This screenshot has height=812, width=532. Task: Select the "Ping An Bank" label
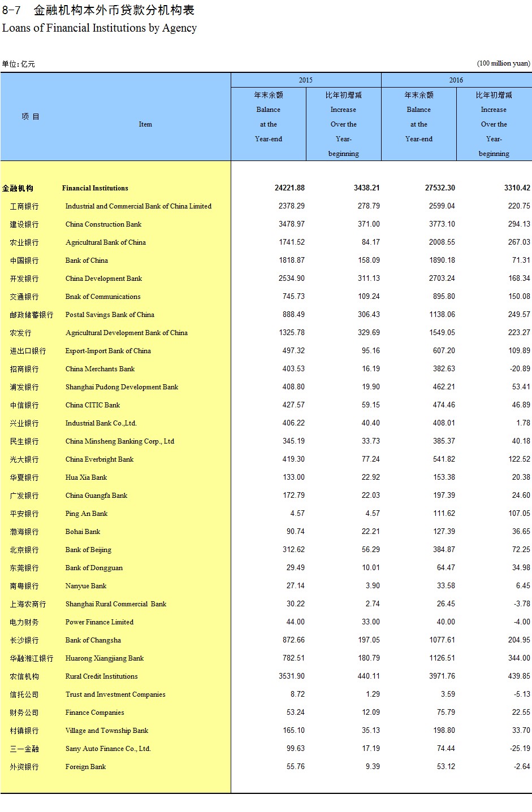pyautogui.click(x=86, y=514)
